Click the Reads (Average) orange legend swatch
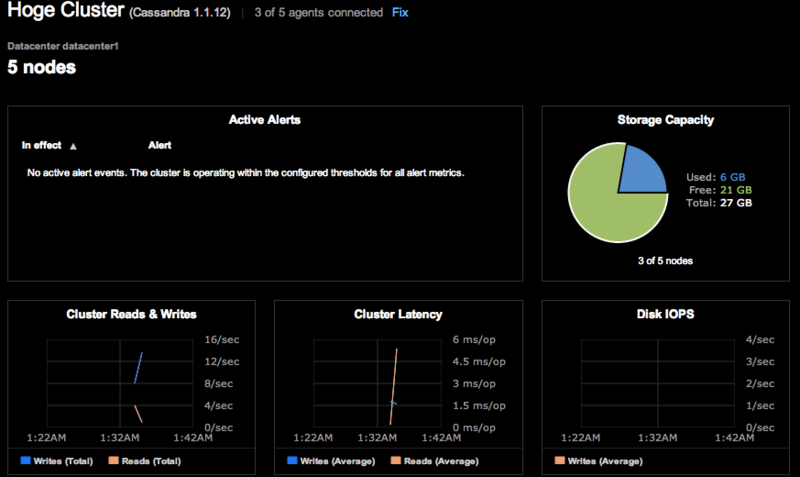Viewport: 800px width, 477px height. (395, 460)
